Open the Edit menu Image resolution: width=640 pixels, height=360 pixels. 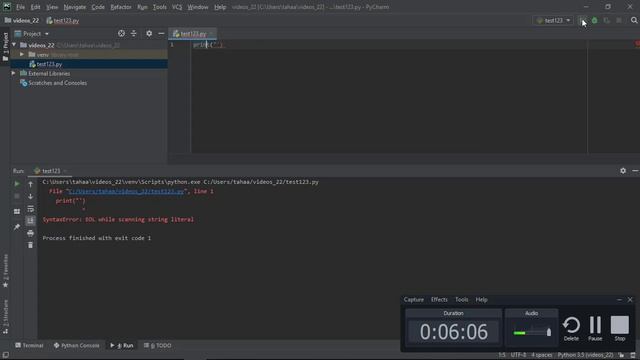[36, 7]
